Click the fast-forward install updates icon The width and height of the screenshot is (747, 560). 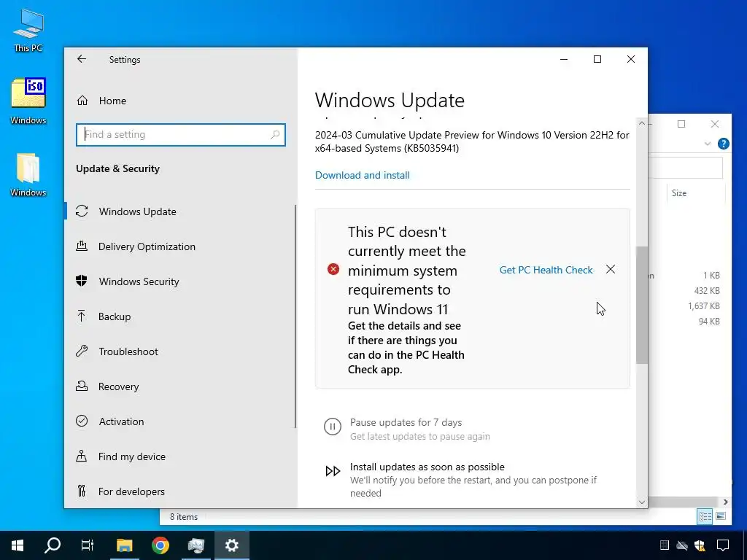coord(333,471)
